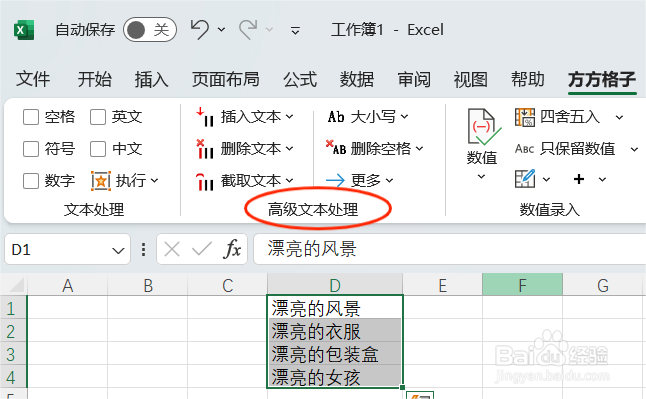
Task: Expand the table-pencil icon's dropdown arrow
Action: pyautogui.click(x=546, y=179)
